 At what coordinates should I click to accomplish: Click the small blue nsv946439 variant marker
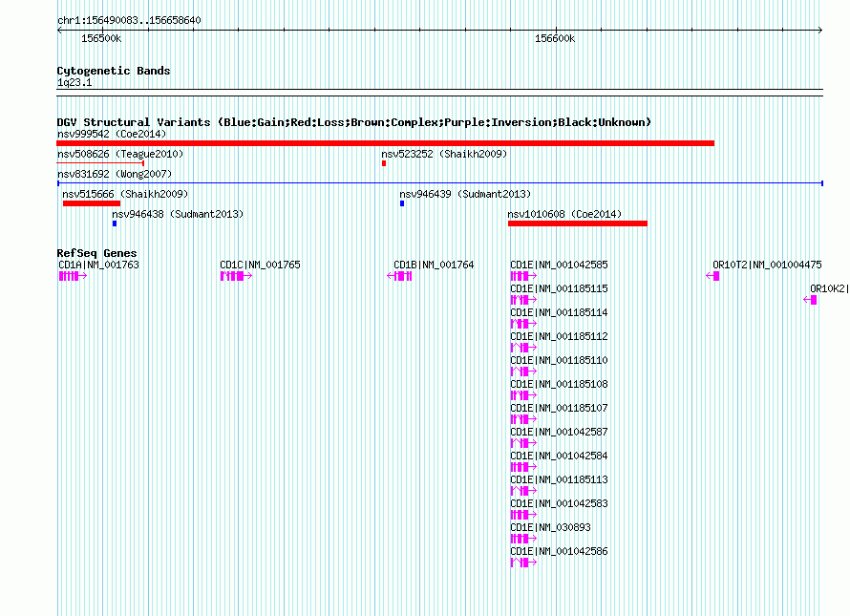point(402,203)
